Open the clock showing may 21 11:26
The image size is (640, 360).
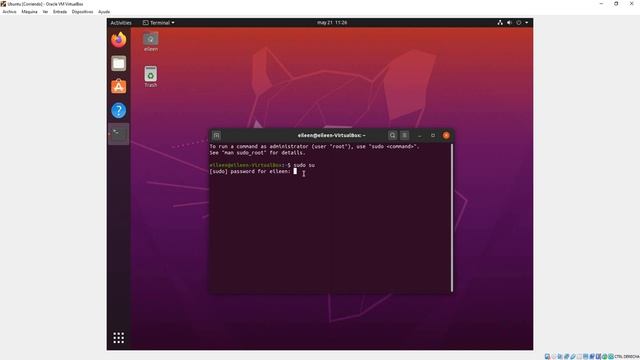coord(332,22)
